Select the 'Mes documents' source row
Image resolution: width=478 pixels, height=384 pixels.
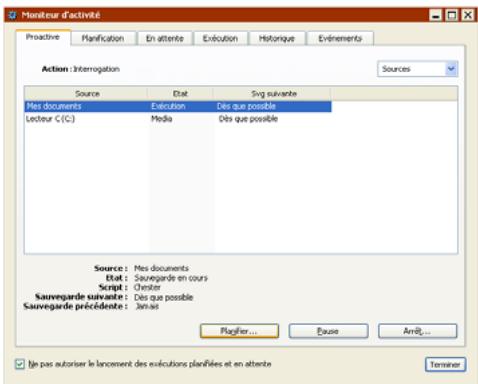[178, 106]
